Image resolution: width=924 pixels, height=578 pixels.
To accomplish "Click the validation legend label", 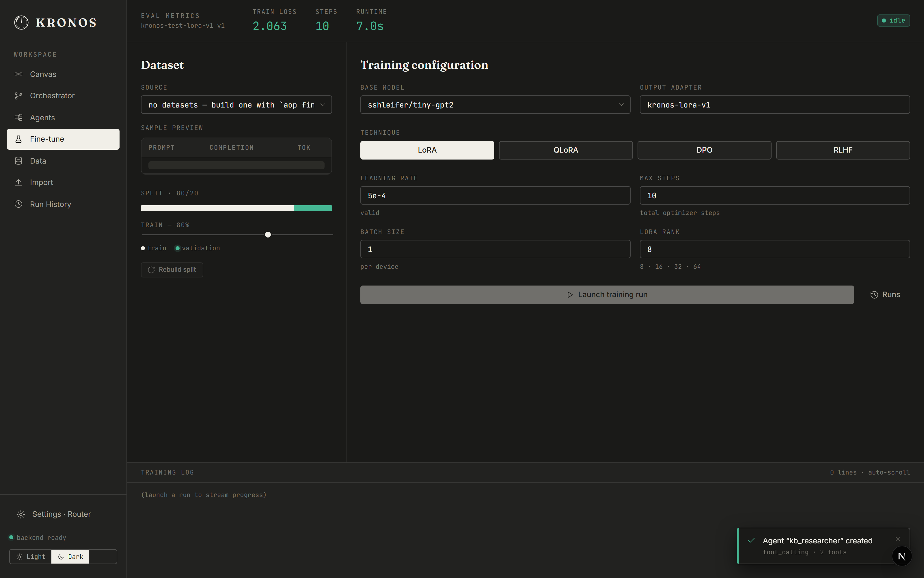I will [201, 248].
